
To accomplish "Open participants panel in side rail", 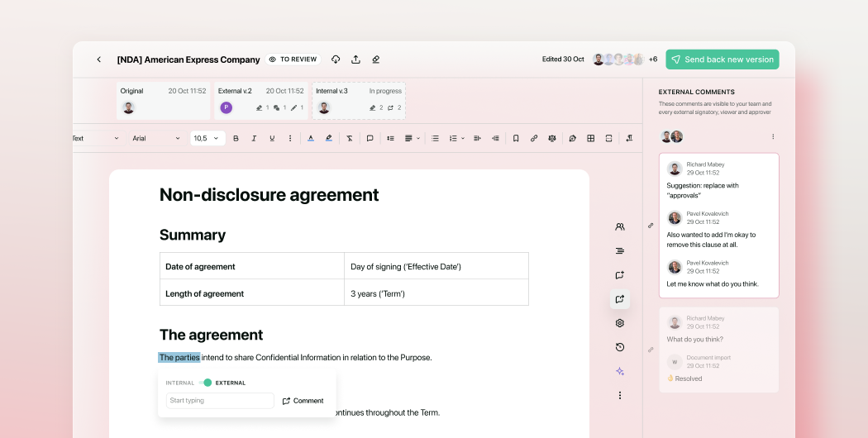I will click(x=620, y=226).
